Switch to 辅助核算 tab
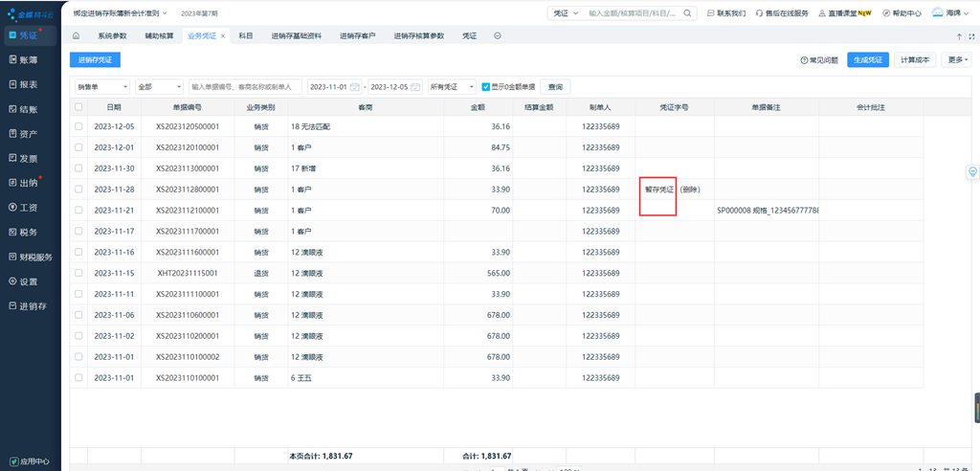 click(x=158, y=36)
